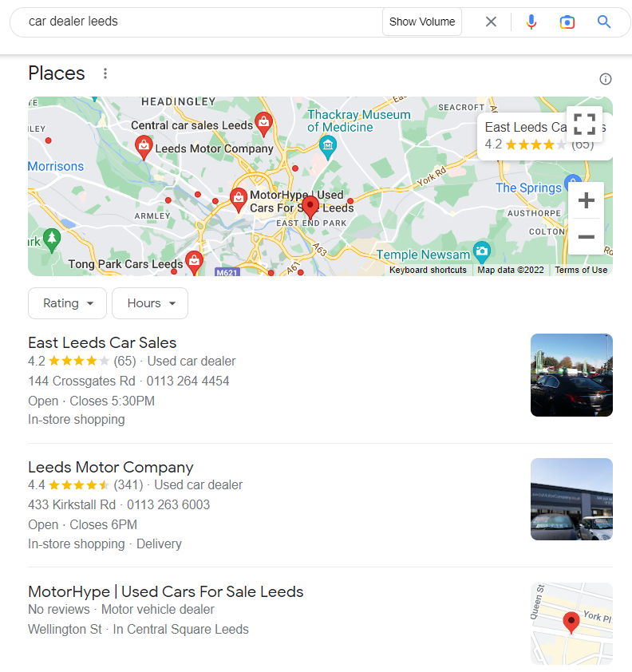
Task: Click the voice search microphone icon
Action: point(531,22)
